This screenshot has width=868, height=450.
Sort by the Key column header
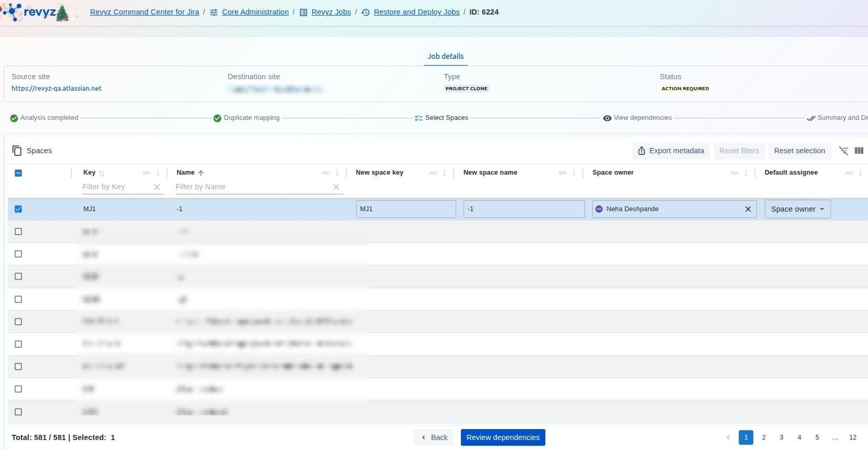click(x=89, y=173)
